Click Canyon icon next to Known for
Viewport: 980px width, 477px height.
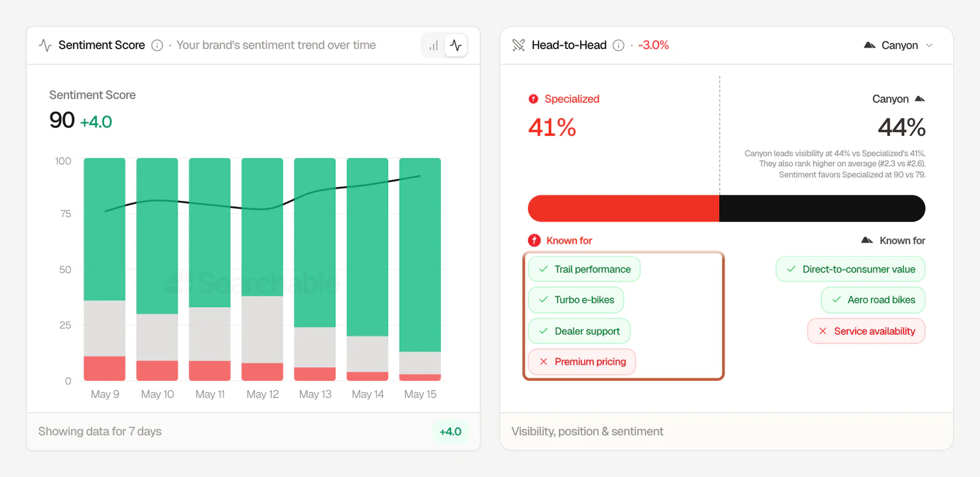click(x=867, y=240)
